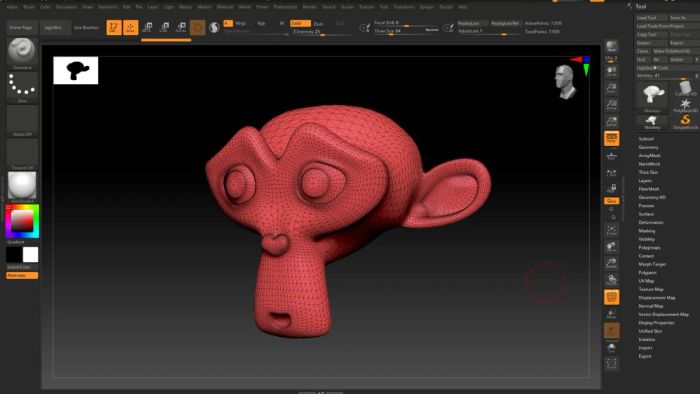This screenshot has height=394, width=700.
Task: Open the Texture Off selector
Action: (x=22, y=154)
